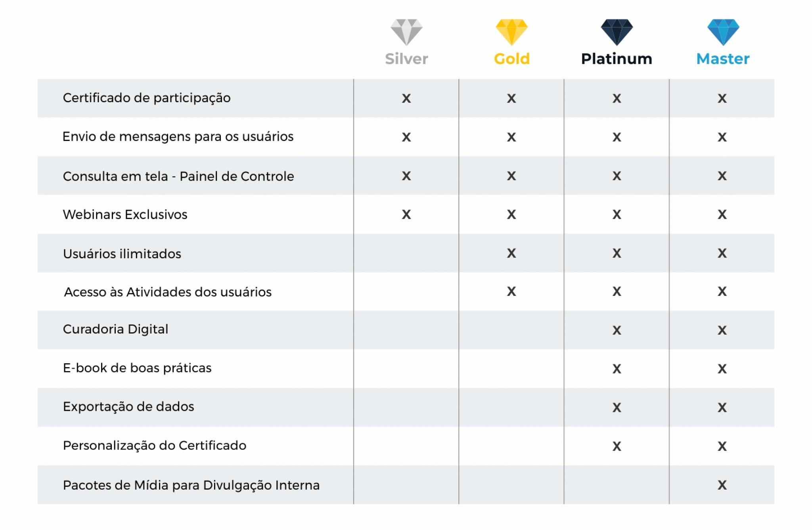Select the Envio de mensagens para os usuários row
Screen dimensions: 812x530
406,137
